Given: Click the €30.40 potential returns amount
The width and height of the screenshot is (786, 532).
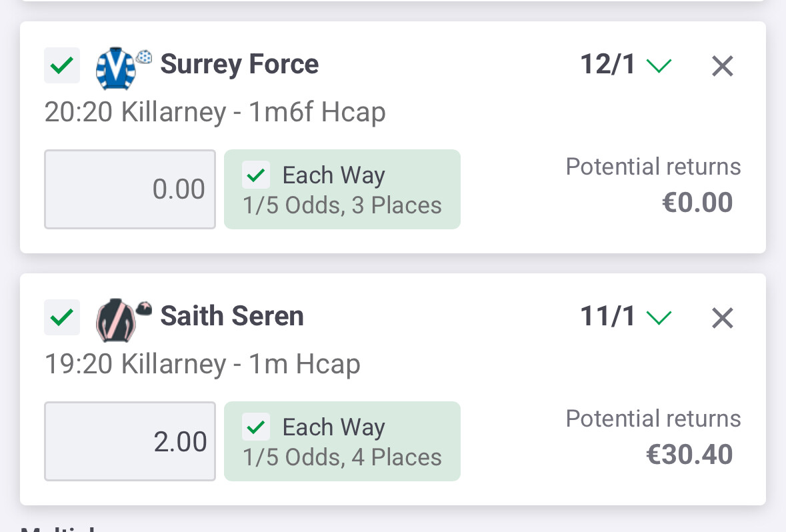Looking at the screenshot, I should (689, 455).
